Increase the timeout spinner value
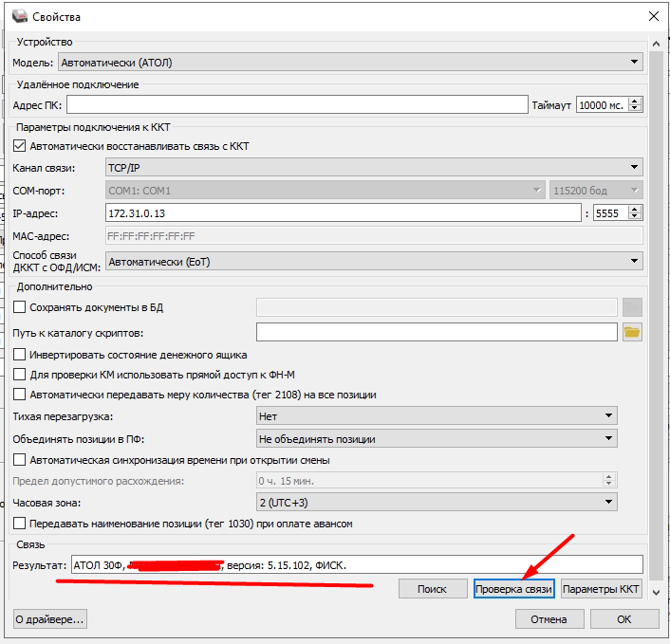This screenshot has width=670, height=644. pos(635,101)
